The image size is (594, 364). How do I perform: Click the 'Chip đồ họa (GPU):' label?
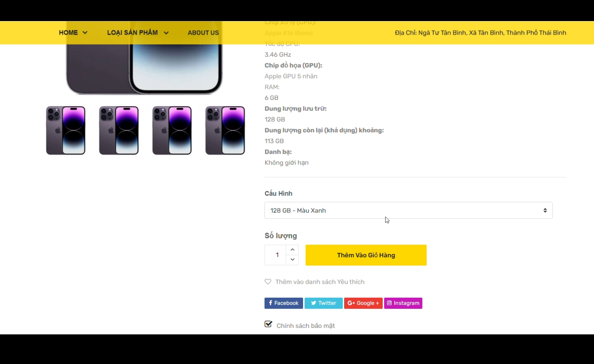coord(293,65)
